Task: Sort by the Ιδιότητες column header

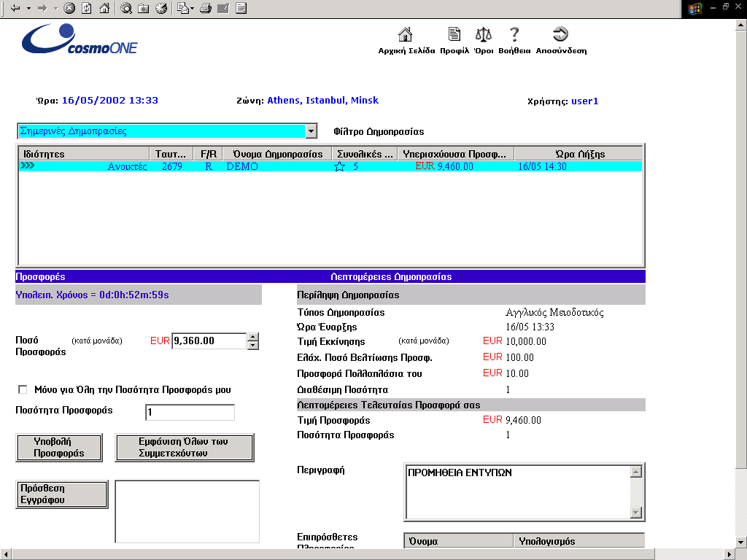Action: tap(84, 154)
